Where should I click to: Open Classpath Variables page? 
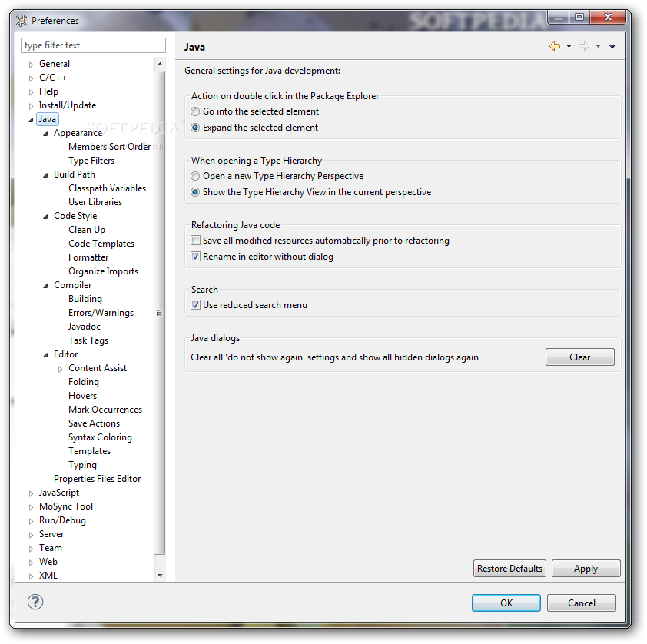[107, 188]
